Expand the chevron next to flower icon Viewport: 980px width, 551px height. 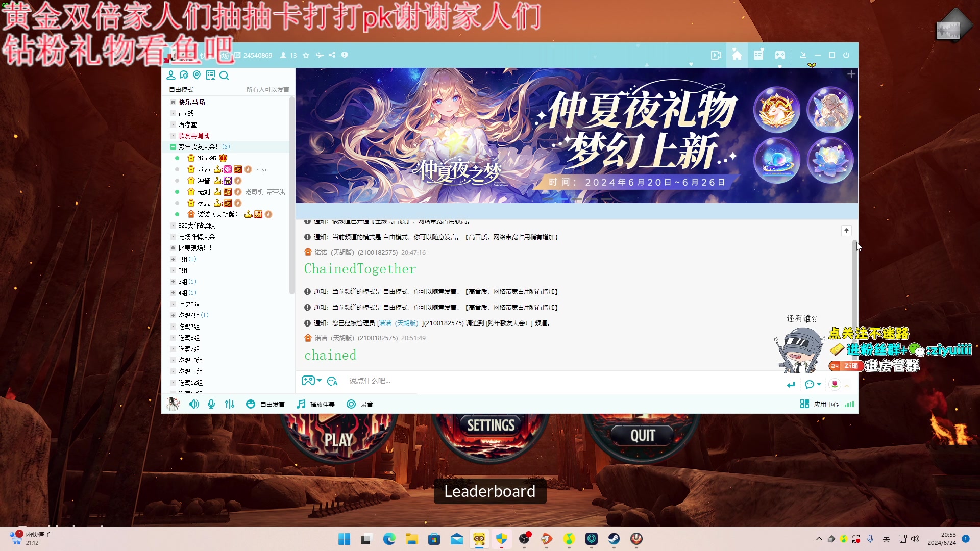(847, 386)
